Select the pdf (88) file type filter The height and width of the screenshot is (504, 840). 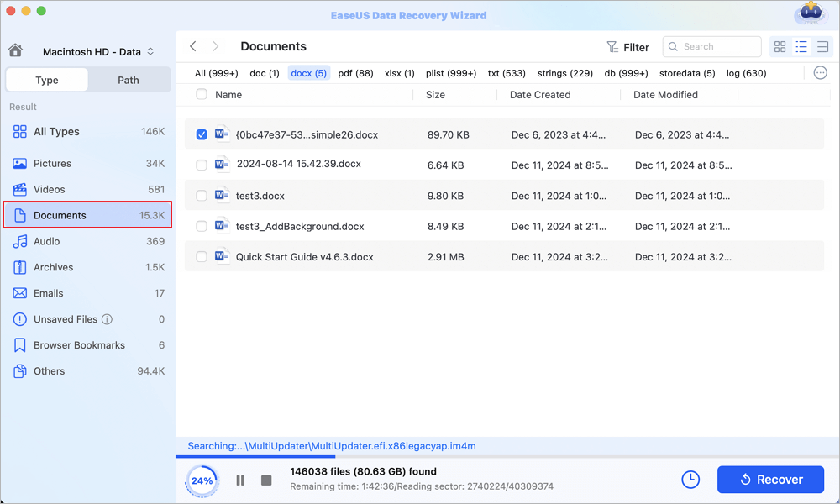(355, 73)
